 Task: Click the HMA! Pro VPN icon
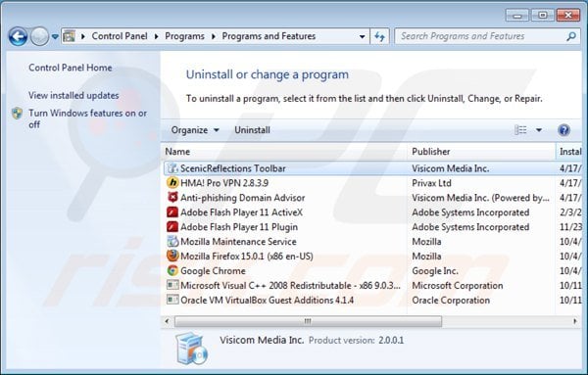(172, 183)
